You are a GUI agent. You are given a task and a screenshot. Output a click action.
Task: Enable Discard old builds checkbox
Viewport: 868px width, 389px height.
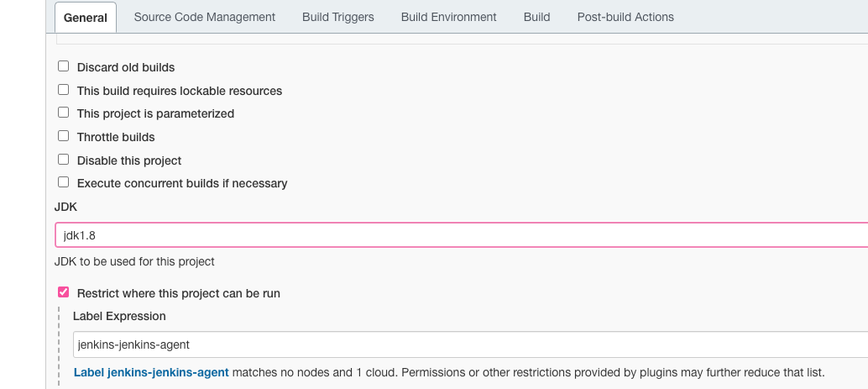coord(63,66)
